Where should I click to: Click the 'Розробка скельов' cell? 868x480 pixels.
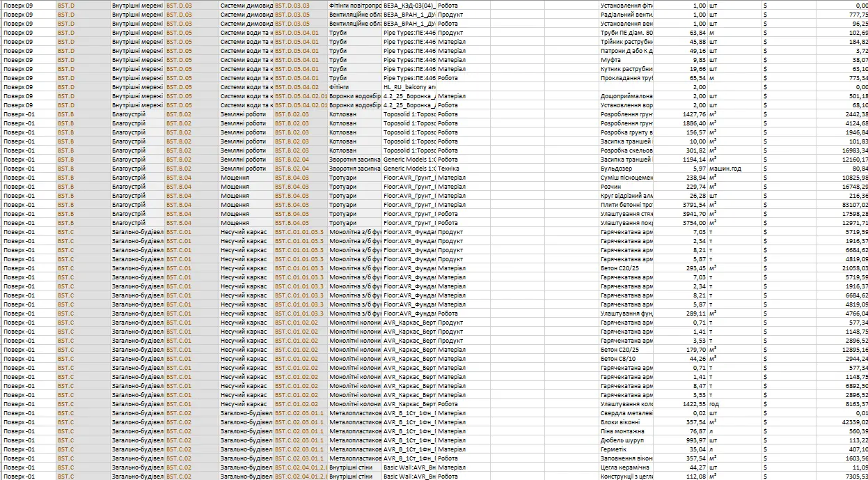(626, 150)
